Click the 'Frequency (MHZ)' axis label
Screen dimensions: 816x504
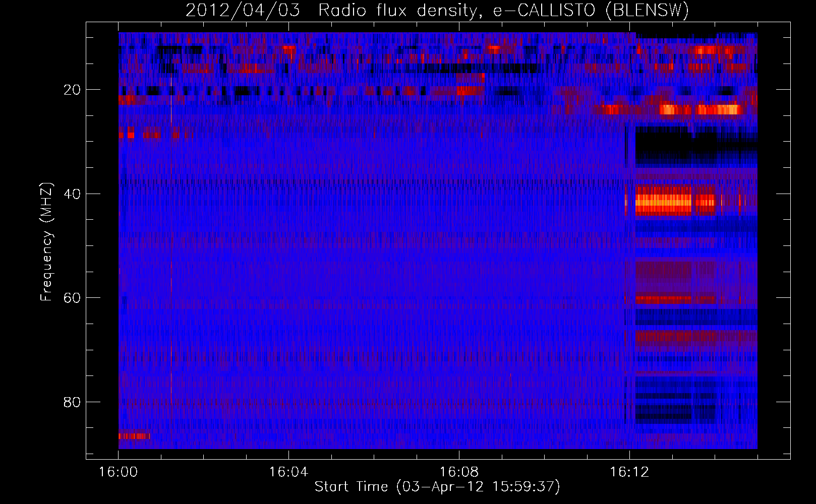46,242
